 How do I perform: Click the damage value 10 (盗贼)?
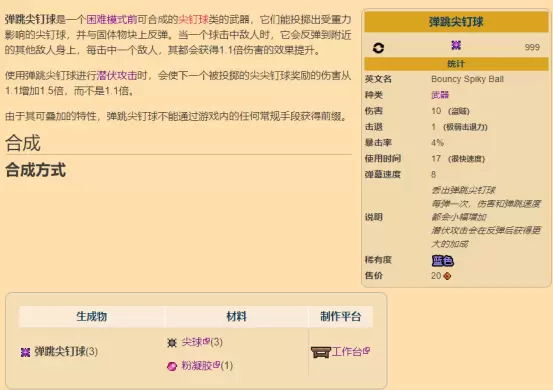tap(450, 111)
